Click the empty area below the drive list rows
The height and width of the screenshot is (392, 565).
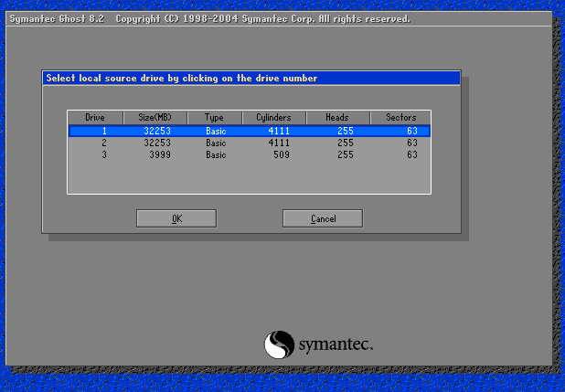[249, 177]
